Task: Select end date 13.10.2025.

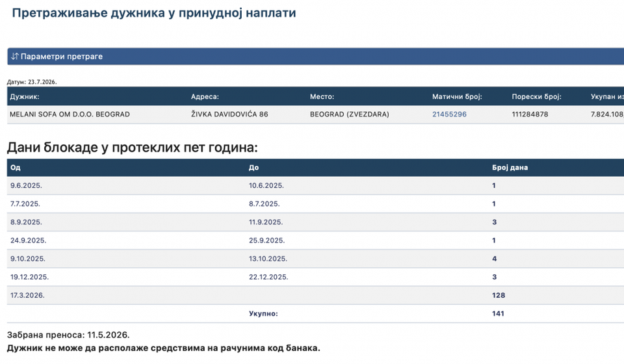Action: pos(268,259)
